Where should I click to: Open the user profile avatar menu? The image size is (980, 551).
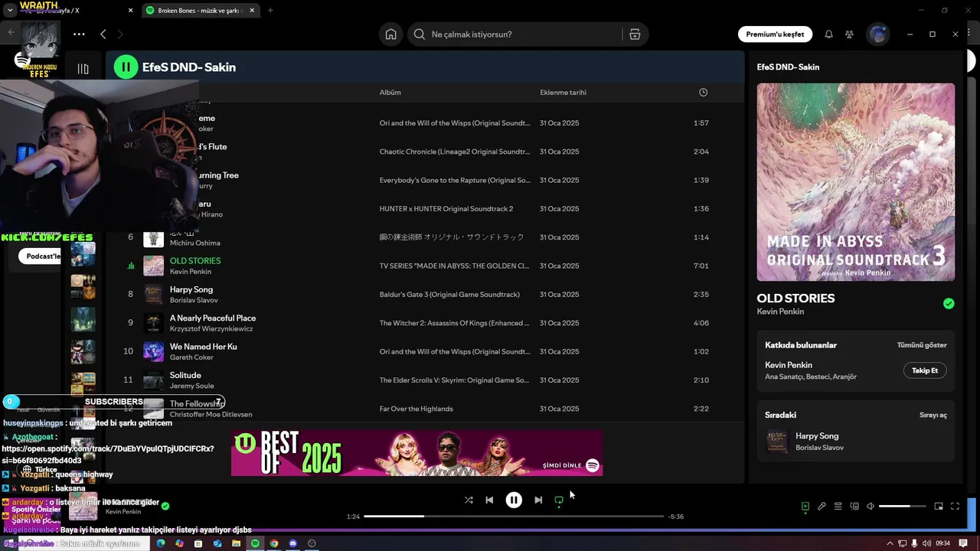click(877, 34)
